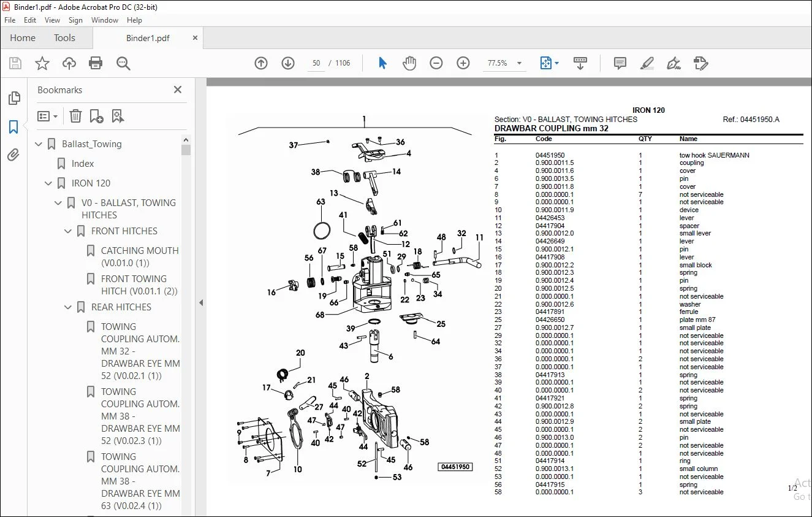
Task: Open Page Thumbnails side panel icon
Action: tap(13, 99)
